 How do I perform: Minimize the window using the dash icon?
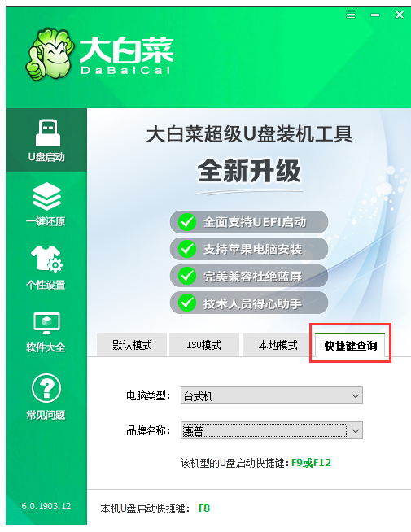pyautogui.click(x=375, y=15)
